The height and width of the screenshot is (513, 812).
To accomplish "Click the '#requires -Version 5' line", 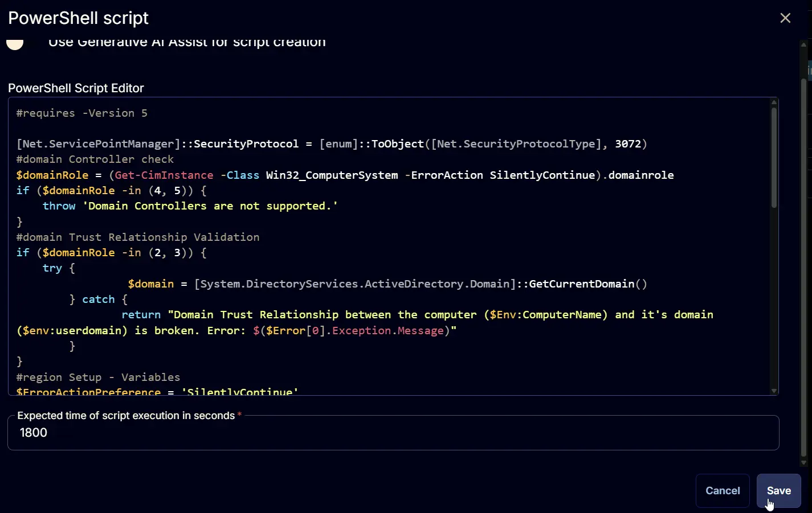I will [82, 113].
